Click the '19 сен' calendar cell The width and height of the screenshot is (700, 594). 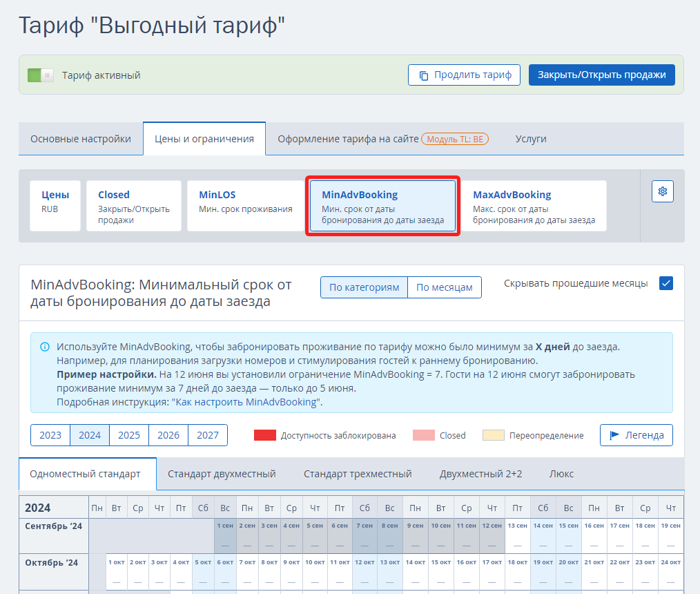coord(670,535)
